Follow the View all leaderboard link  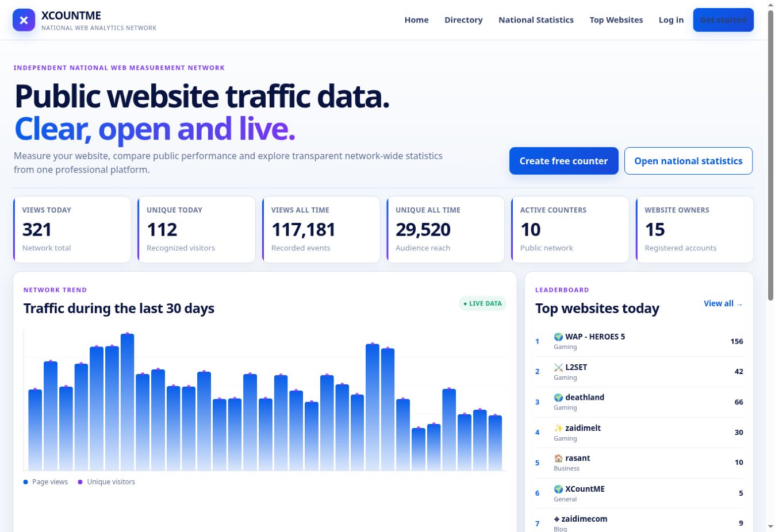[723, 303]
